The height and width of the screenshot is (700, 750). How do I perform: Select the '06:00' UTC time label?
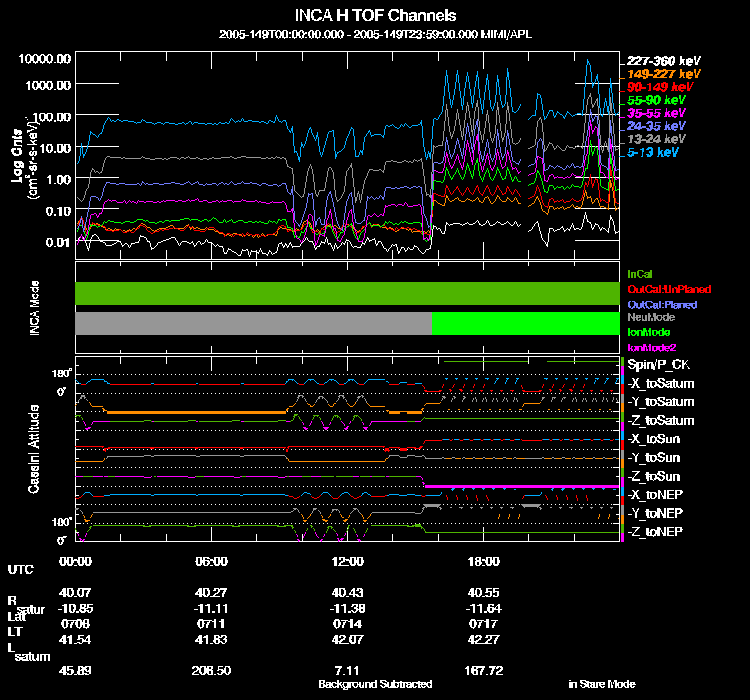[x=211, y=561]
